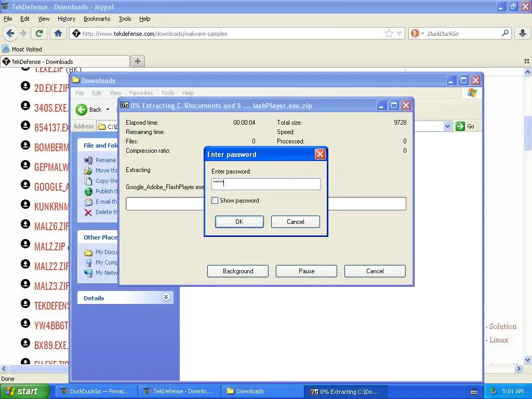Screen dimensions: 532x399
Task: Click the Windows start button
Action: point(25,391)
